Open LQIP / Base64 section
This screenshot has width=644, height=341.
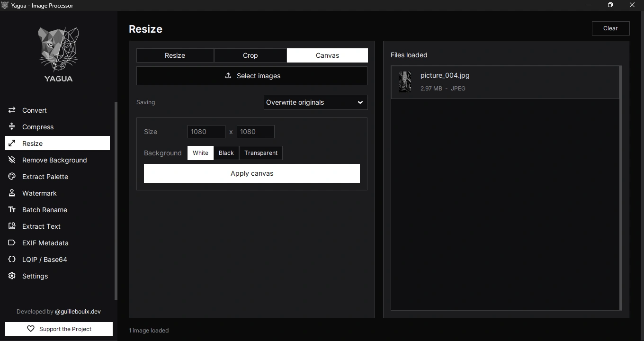click(x=57, y=259)
